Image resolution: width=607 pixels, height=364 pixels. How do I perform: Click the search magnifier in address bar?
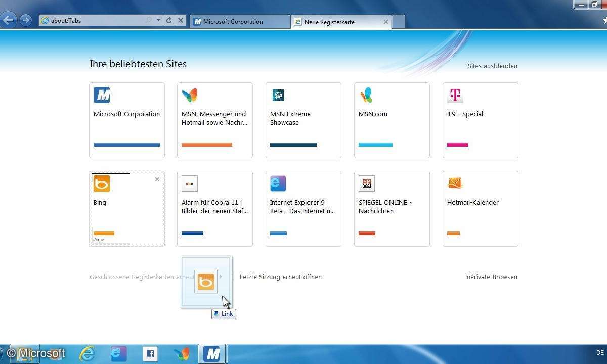148,21
